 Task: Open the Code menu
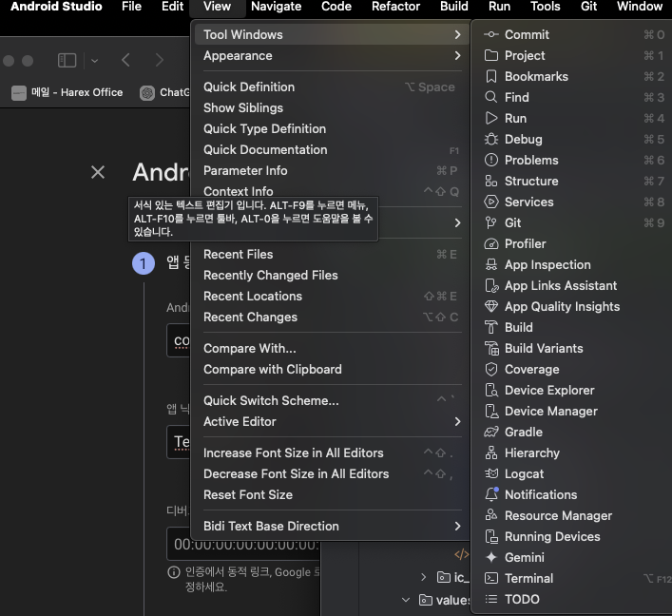pyautogui.click(x=336, y=7)
